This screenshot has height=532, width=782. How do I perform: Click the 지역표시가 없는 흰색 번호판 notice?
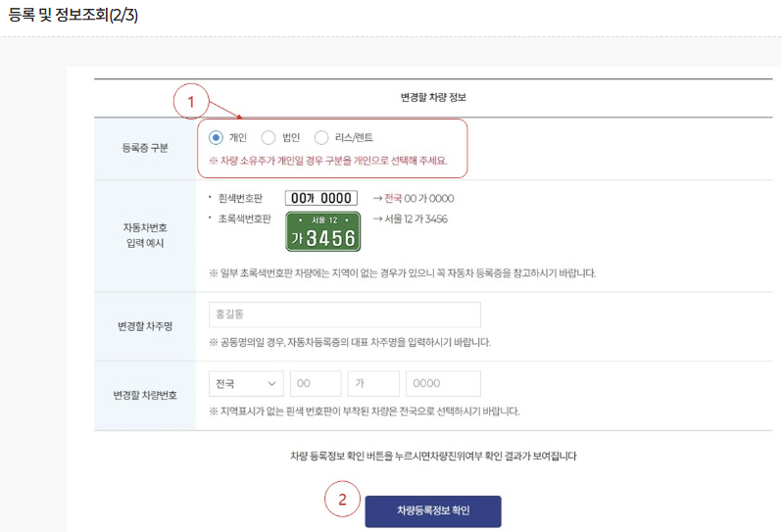coord(365,411)
